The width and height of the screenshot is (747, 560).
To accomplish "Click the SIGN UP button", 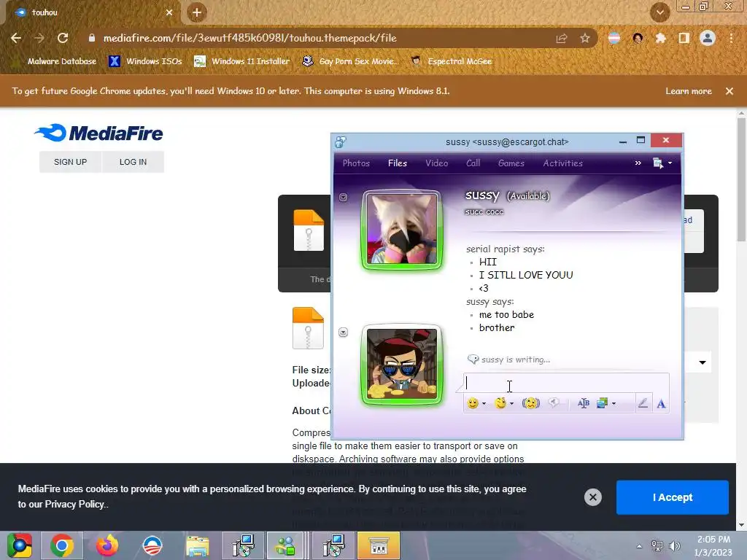I will [71, 162].
